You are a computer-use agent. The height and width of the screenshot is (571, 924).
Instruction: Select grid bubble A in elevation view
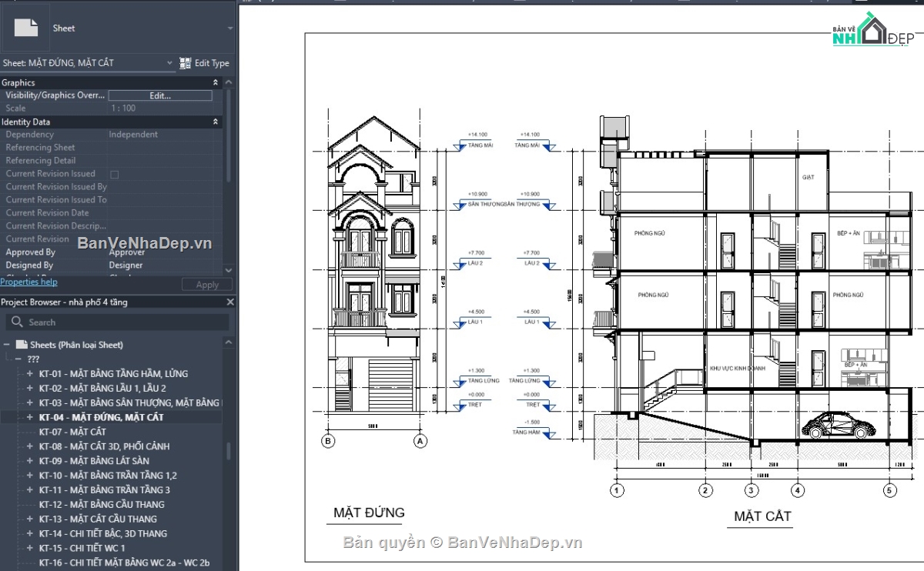coord(420,441)
